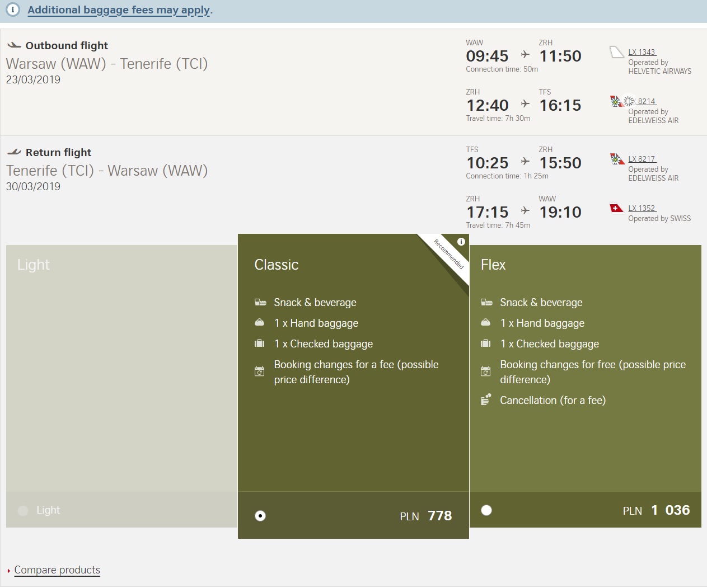Click the booking changes calendar icon in Flex
Image resolution: width=707 pixels, height=588 pixels.
[486, 371]
